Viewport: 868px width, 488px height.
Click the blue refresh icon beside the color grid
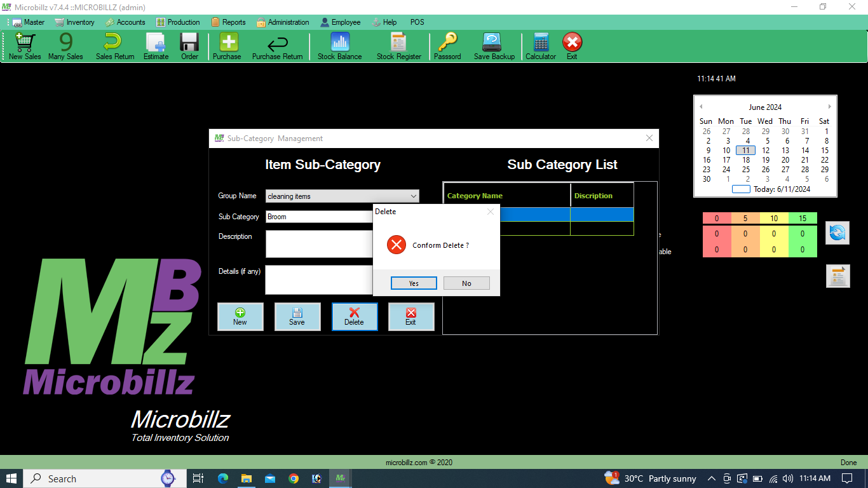837,233
